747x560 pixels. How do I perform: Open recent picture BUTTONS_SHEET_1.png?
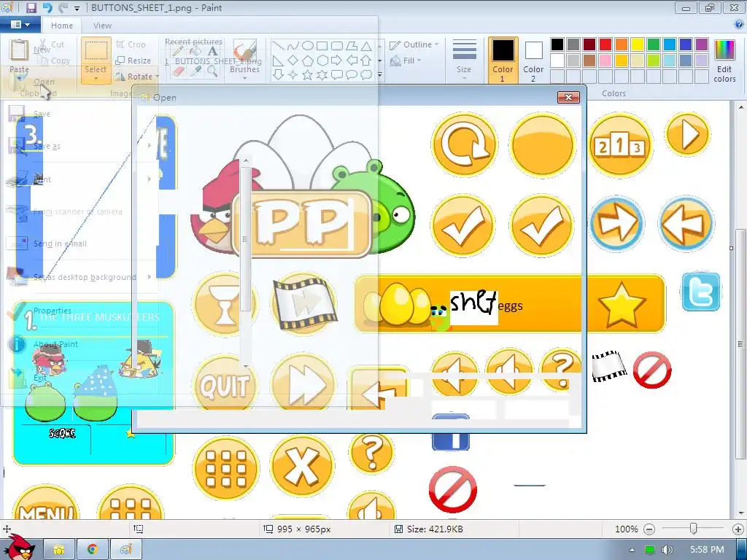point(214,61)
